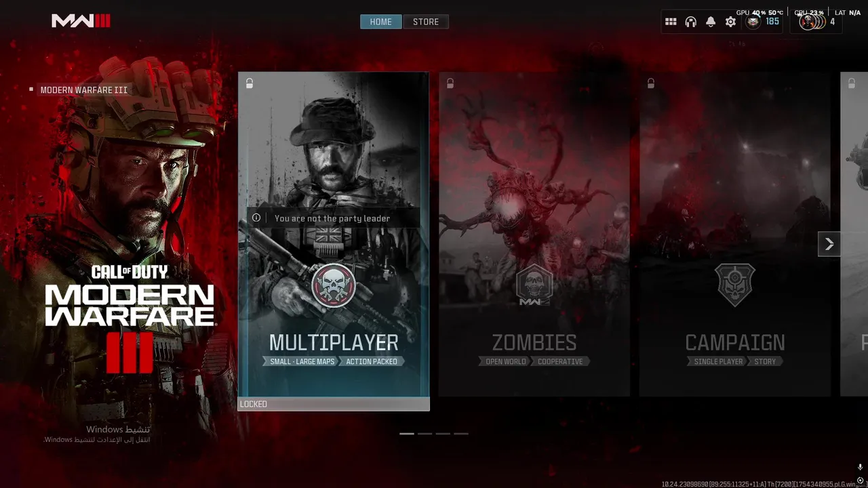
Task: Click the next arrow to see more modes
Action: pyautogui.click(x=829, y=244)
